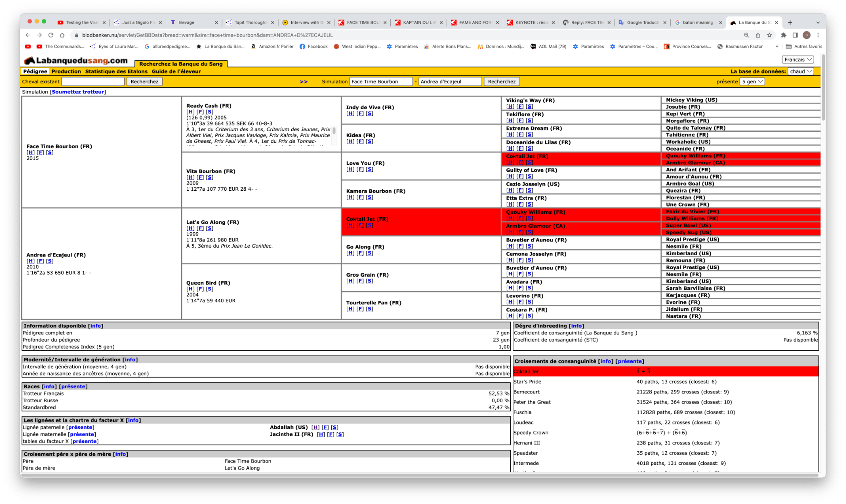Select the Pédigree menu item

coord(35,71)
